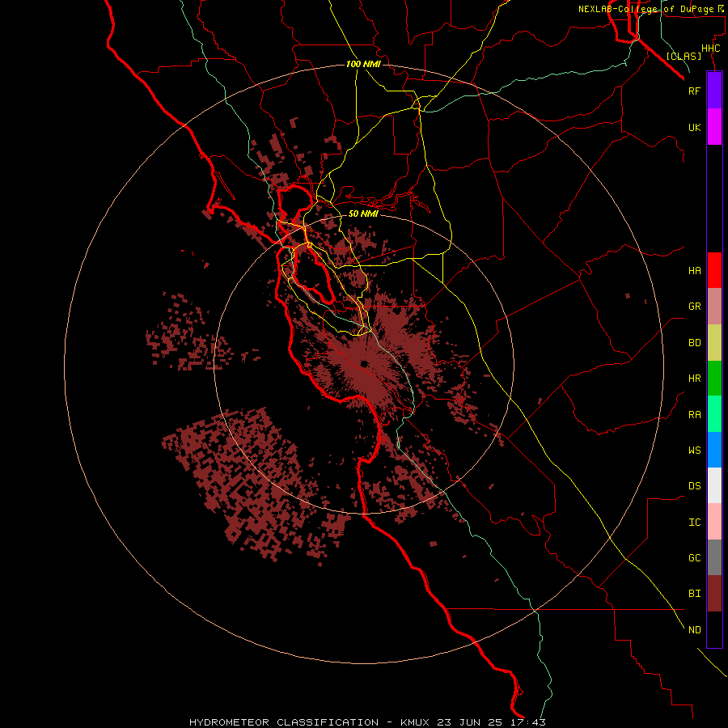Click the HR legend label
Screen dimensions: 728x728
[694, 379]
